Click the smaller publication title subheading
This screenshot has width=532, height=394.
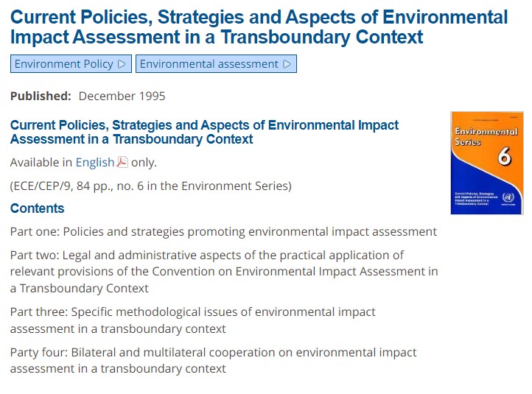204,133
